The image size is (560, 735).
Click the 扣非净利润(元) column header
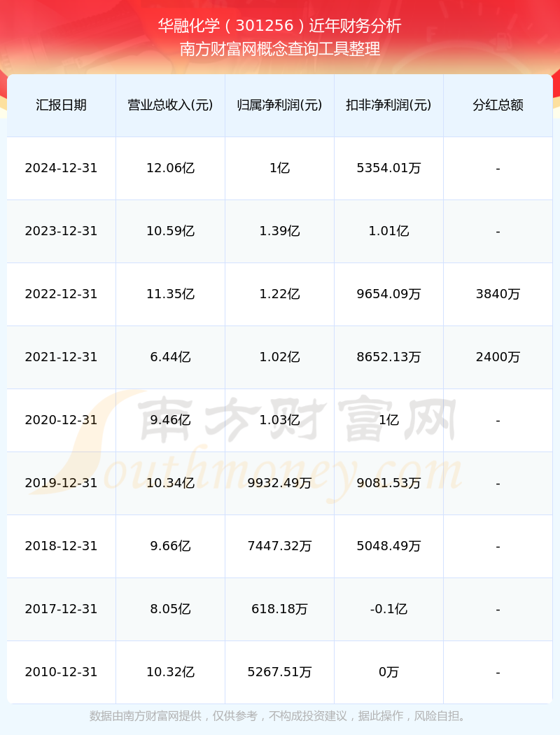click(x=389, y=105)
